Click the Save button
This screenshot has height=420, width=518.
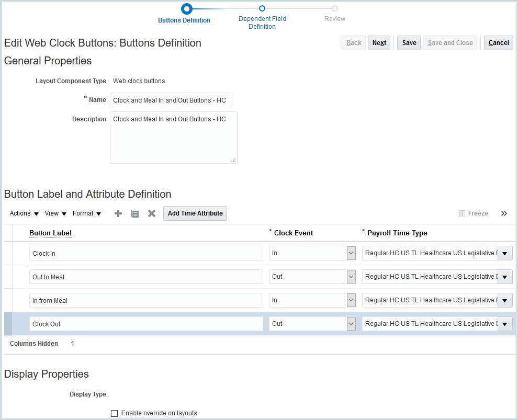(x=408, y=43)
